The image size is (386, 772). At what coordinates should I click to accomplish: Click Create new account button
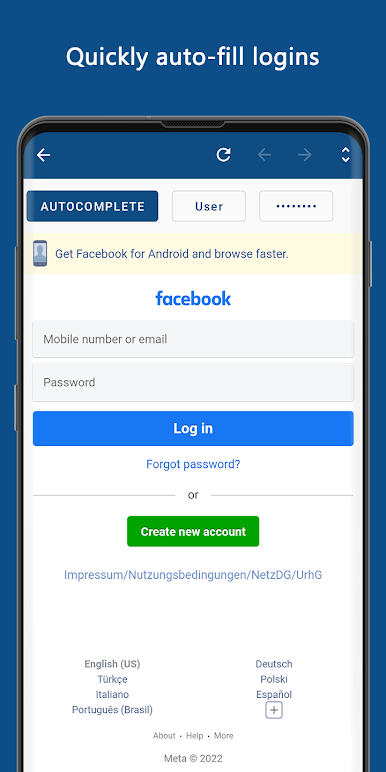193,531
